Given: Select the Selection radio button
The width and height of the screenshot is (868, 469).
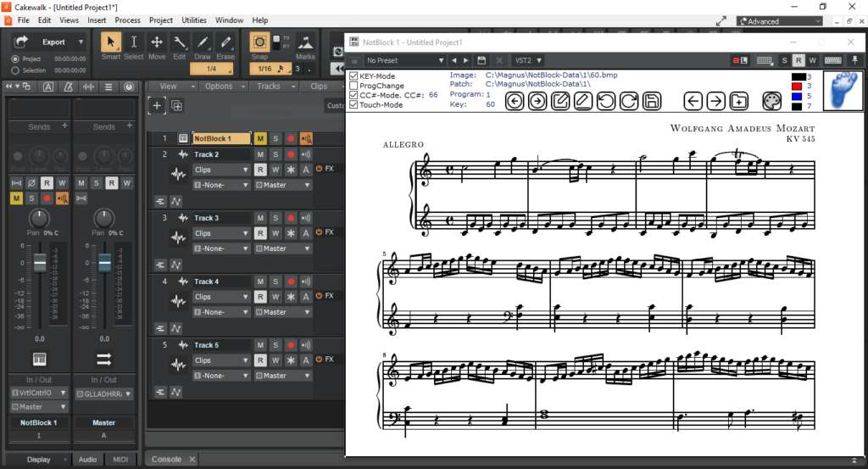Looking at the screenshot, I should tap(15, 70).
